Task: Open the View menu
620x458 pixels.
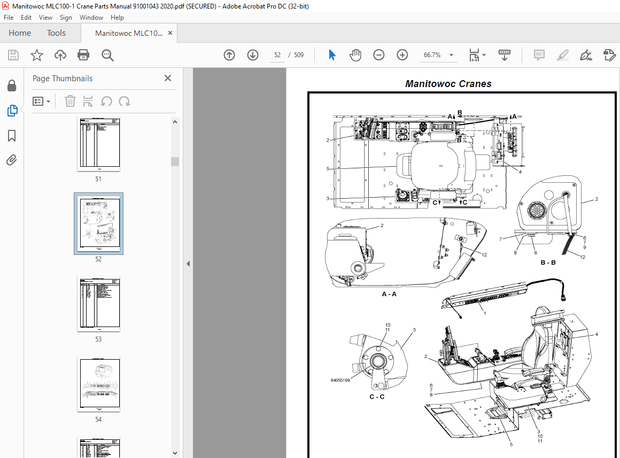Action: point(45,17)
